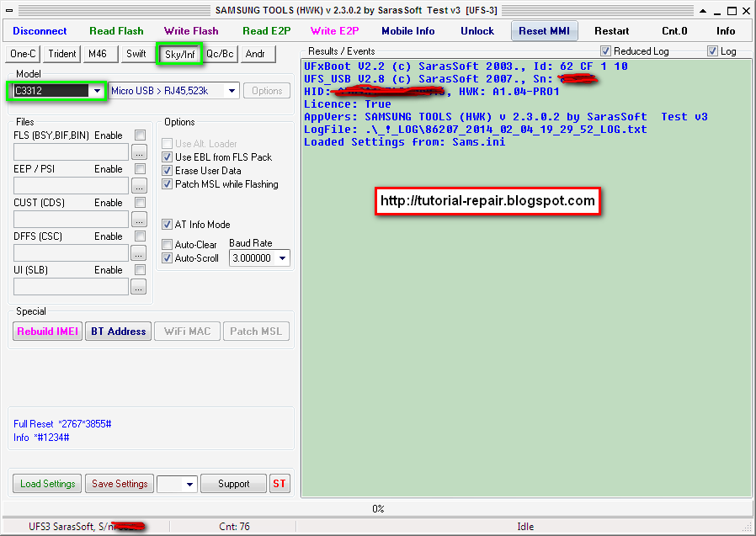Click the Idle status text
The height and width of the screenshot is (536, 756).
(525, 527)
